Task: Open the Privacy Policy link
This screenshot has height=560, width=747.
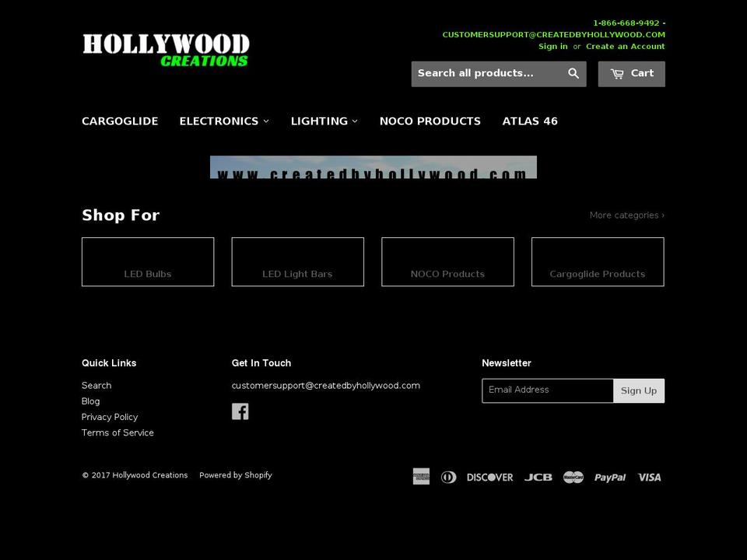Action: (x=110, y=417)
